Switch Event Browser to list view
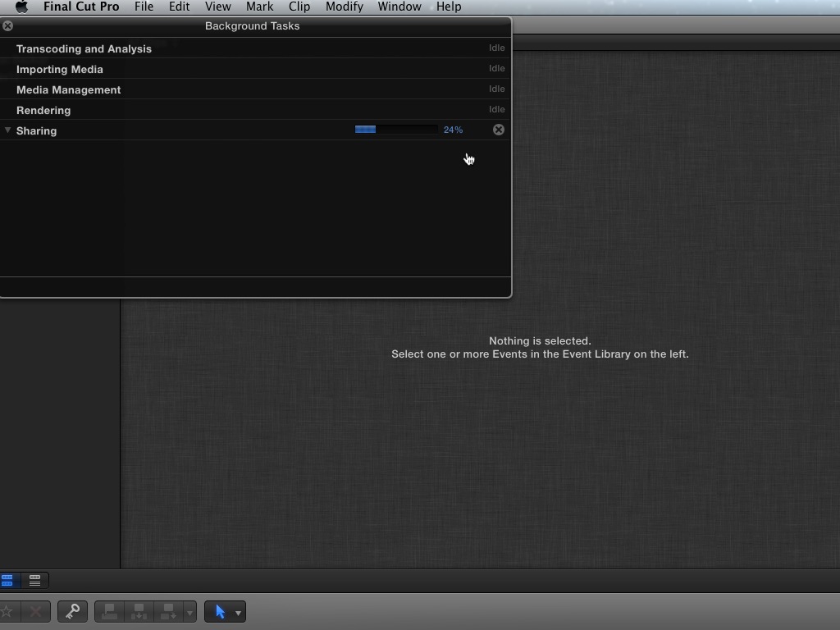 [x=34, y=580]
